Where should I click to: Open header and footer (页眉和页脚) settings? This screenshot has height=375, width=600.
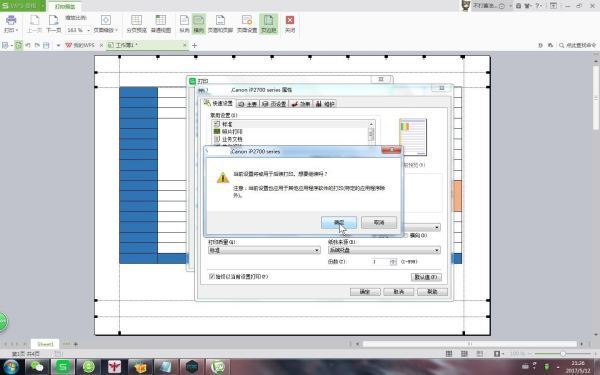[220, 24]
